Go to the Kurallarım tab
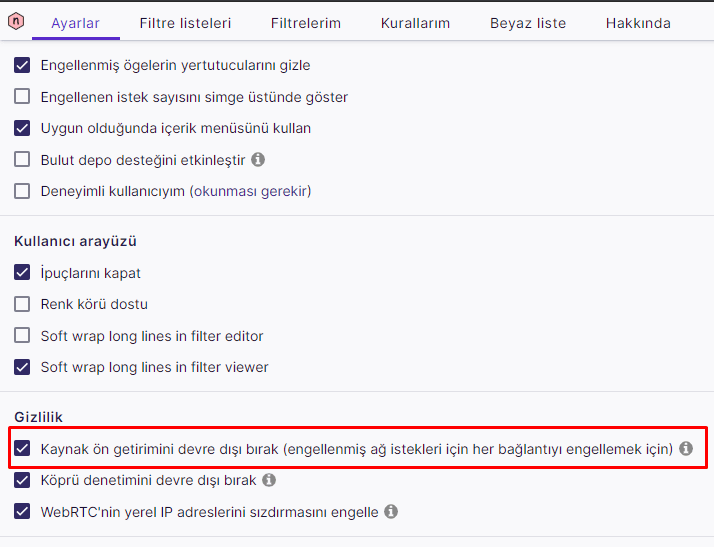 click(415, 22)
